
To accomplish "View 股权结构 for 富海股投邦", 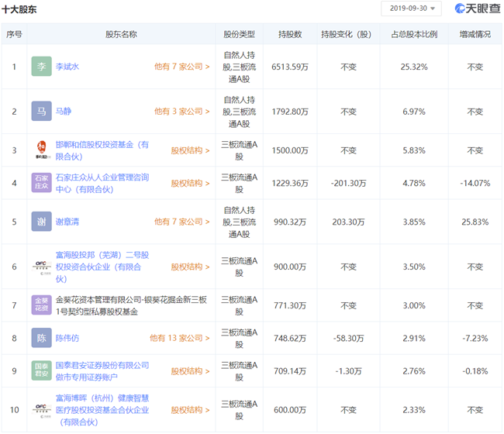I will (190, 267).
